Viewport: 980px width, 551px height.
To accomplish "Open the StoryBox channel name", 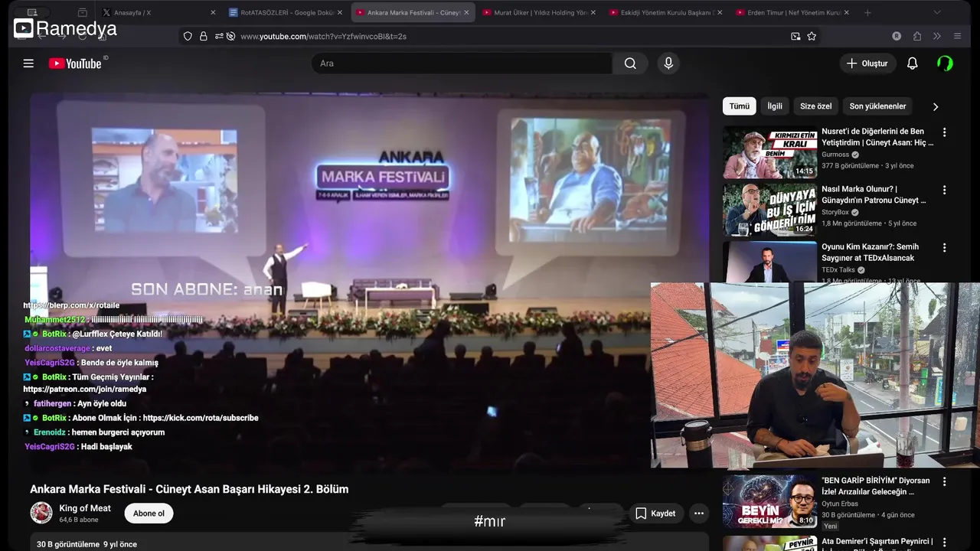I will point(835,212).
